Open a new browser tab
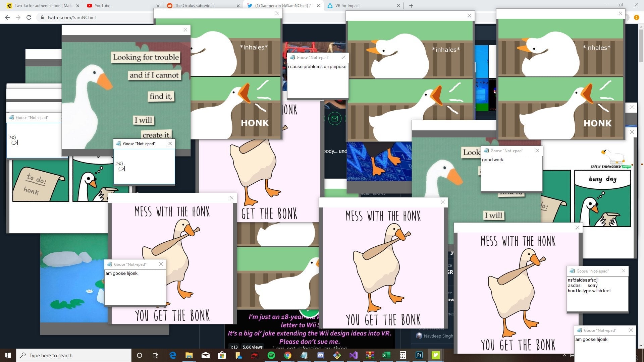Image resolution: width=644 pixels, height=362 pixels. click(411, 5)
